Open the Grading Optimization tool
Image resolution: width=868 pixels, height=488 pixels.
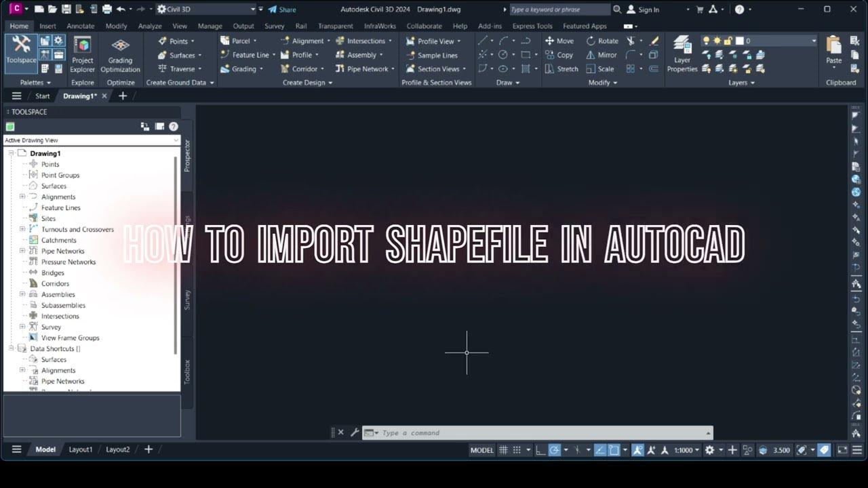tap(120, 55)
